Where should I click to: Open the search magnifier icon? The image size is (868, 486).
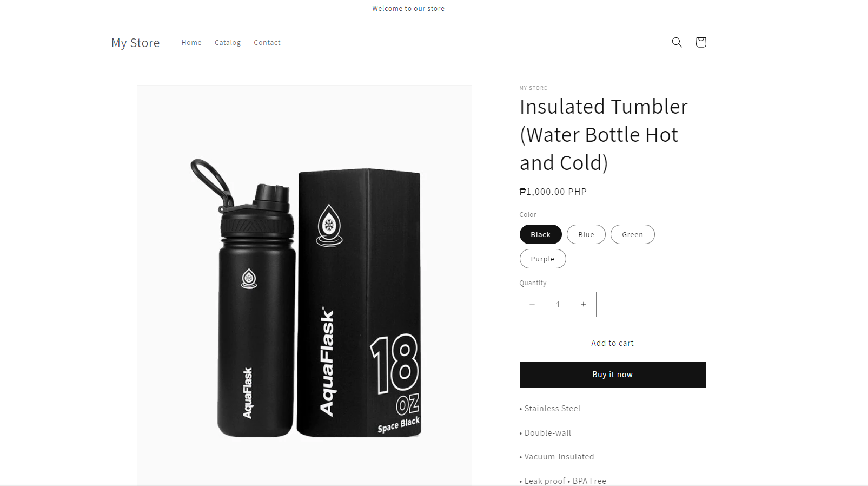coord(677,42)
